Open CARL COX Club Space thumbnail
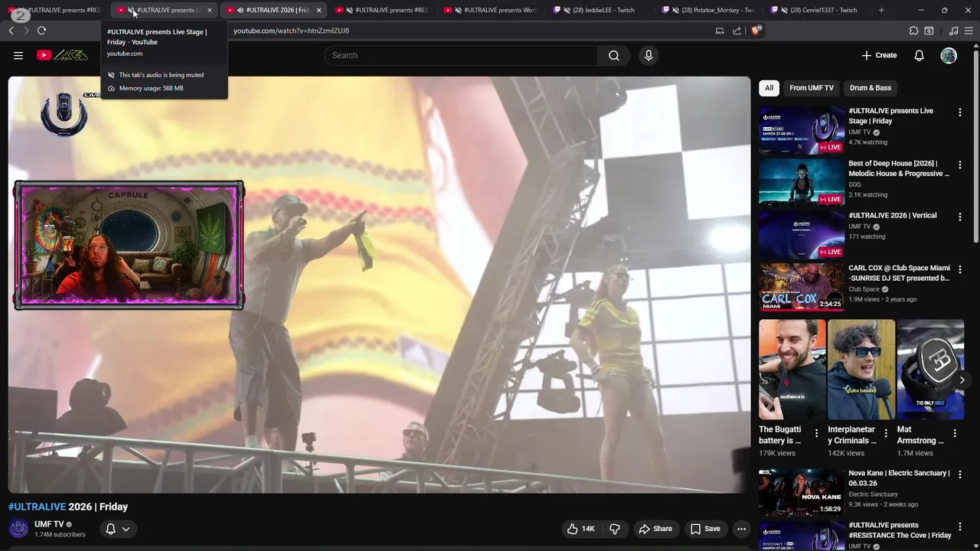Screen dimensions: 980x551 click(801, 288)
